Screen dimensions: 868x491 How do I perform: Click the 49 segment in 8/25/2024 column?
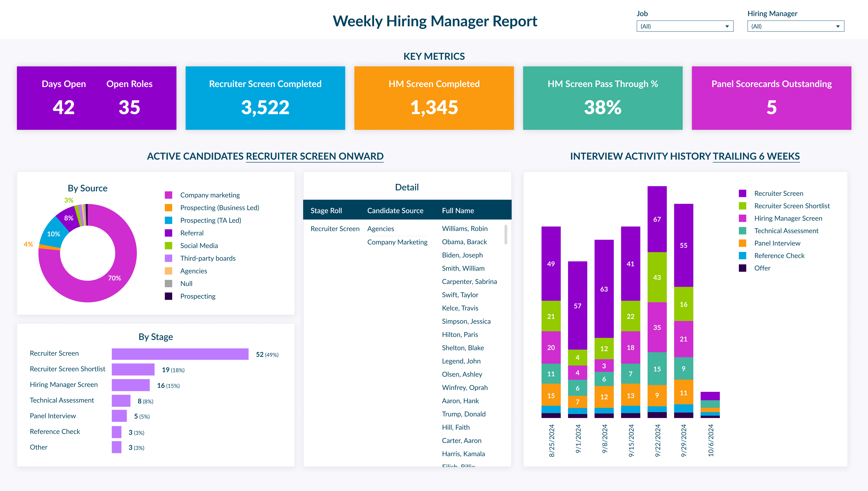[x=551, y=264]
